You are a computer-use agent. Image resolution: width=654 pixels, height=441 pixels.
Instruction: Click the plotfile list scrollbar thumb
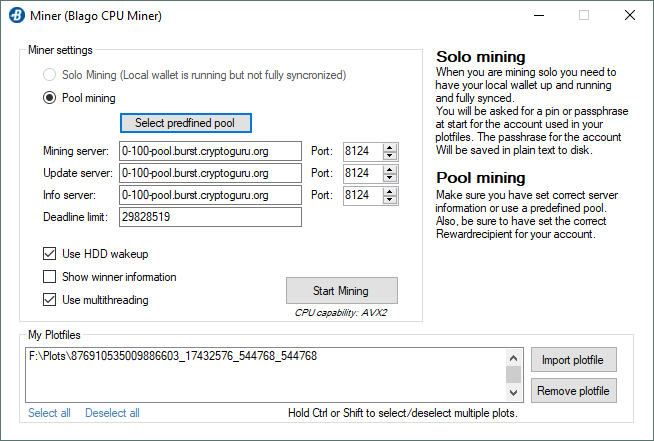coord(513,374)
